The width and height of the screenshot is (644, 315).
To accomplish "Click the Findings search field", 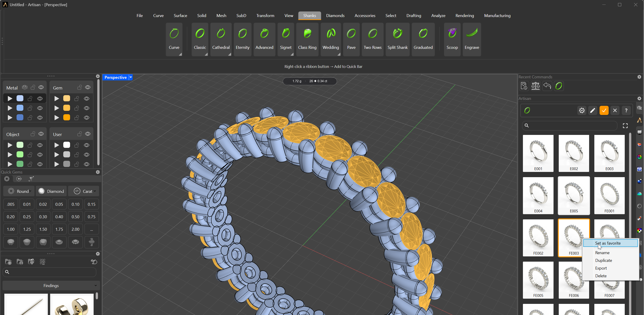I will tap(49, 272).
